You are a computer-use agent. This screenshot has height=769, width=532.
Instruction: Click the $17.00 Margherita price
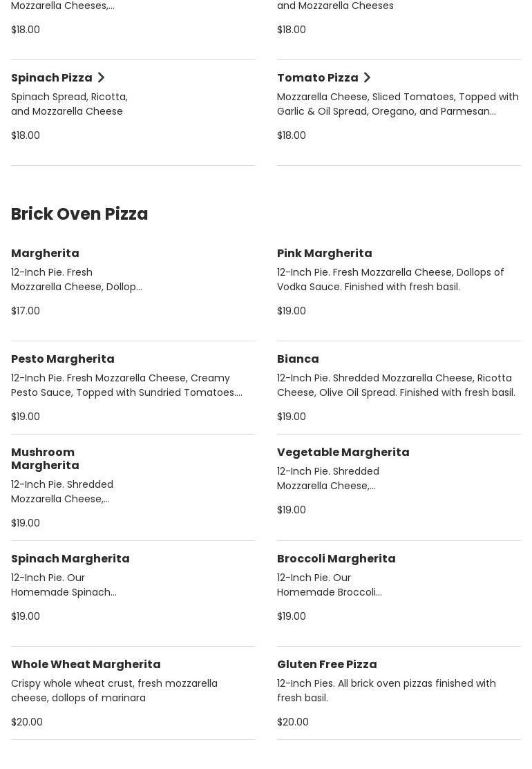[26, 311]
